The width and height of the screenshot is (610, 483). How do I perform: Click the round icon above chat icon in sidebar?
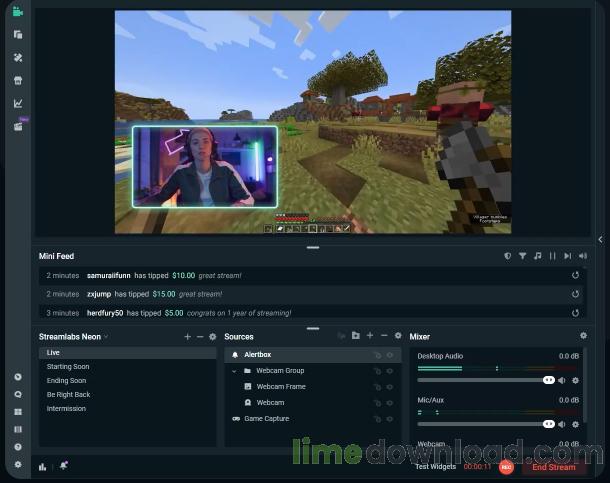[18, 377]
